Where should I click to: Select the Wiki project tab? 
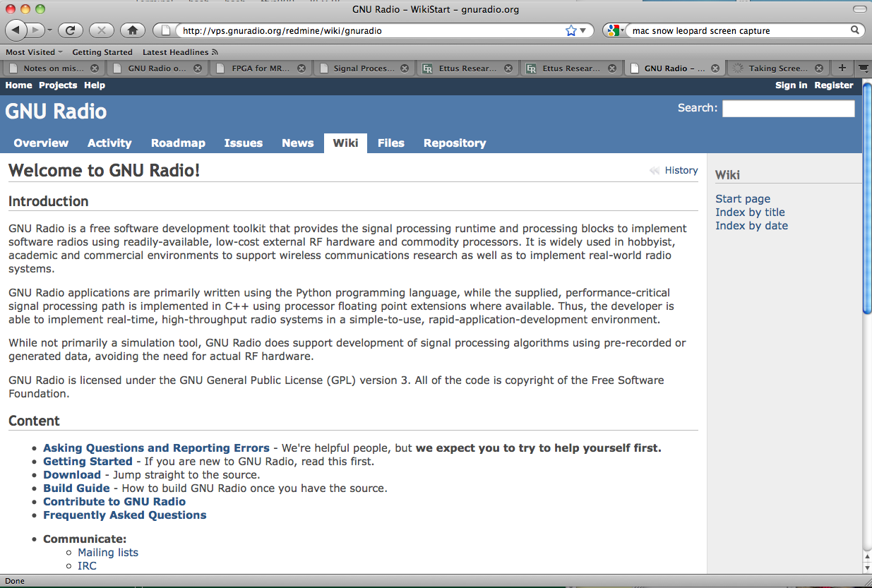pyautogui.click(x=345, y=143)
